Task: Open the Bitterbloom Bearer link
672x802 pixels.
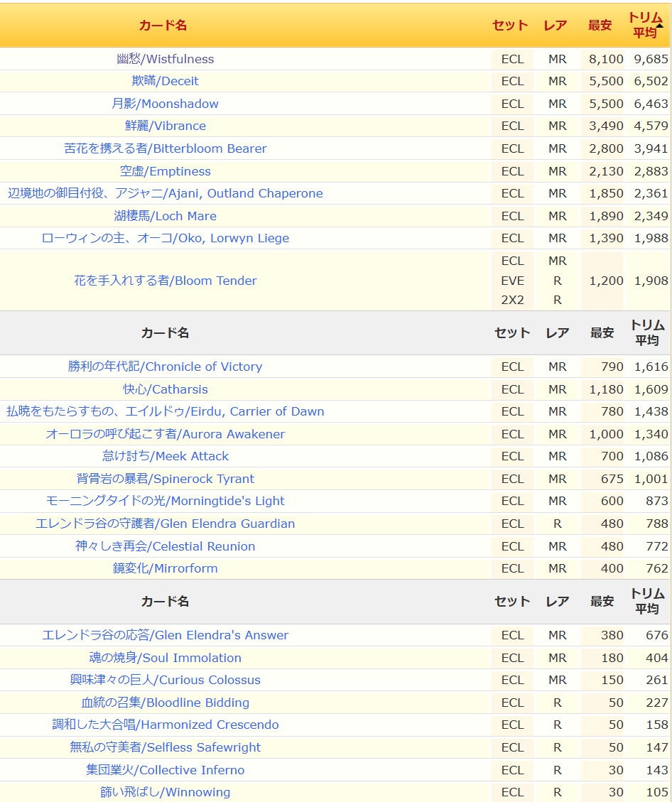Action: pos(166,148)
